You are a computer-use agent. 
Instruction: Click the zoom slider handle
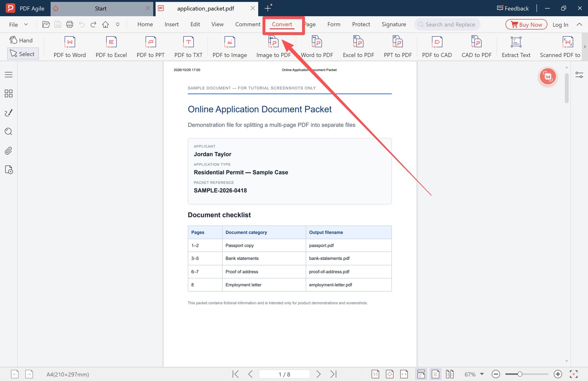click(x=520, y=374)
